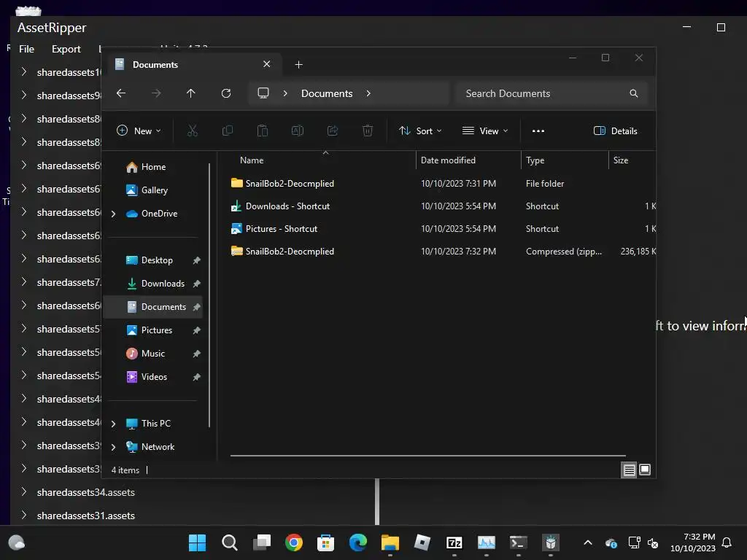This screenshot has width=747, height=560.
Task: Open the notification bell
Action: [x=727, y=542]
